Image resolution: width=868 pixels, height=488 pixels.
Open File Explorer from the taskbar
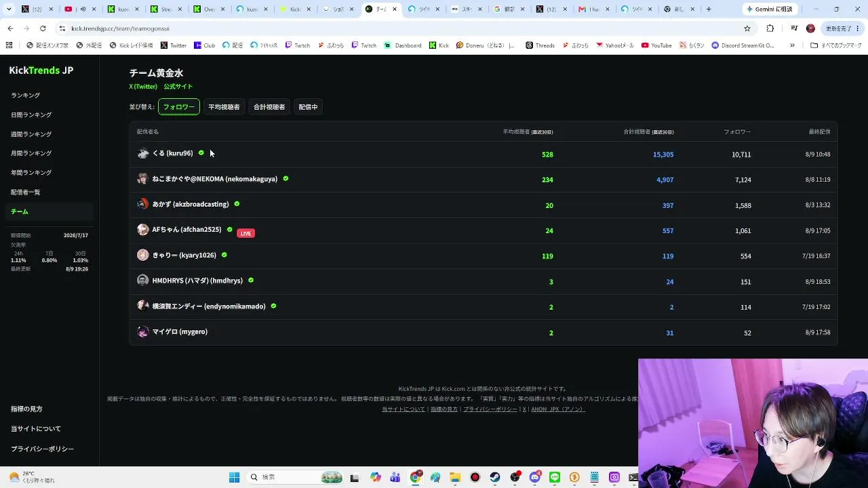(x=455, y=477)
